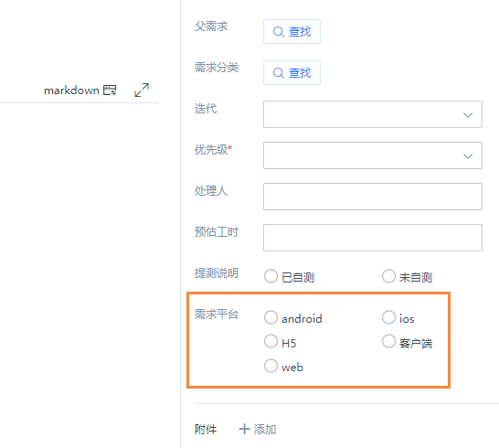Choose ios as 需求平台
Screen dimensions: 499x448
tap(388, 317)
